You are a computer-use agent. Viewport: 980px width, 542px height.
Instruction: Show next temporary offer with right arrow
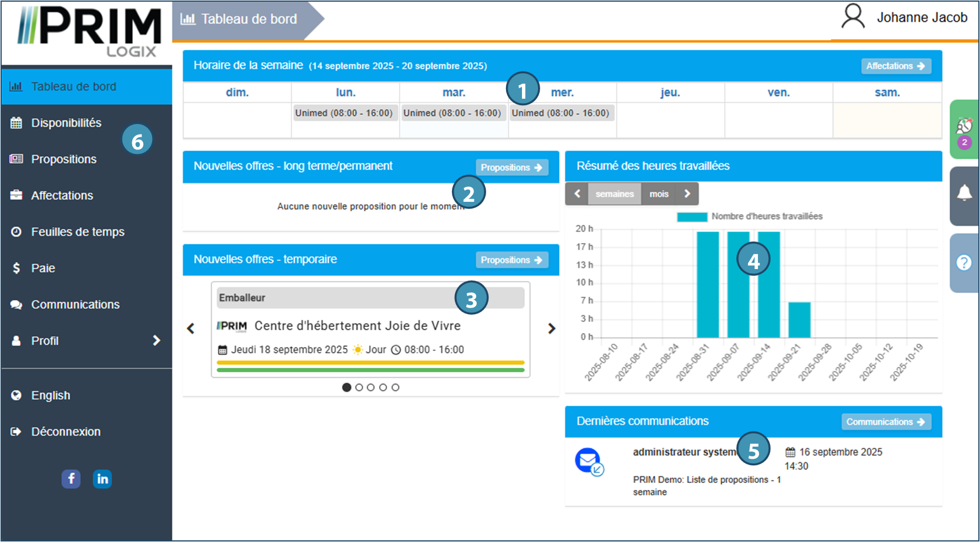pos(551,329)
